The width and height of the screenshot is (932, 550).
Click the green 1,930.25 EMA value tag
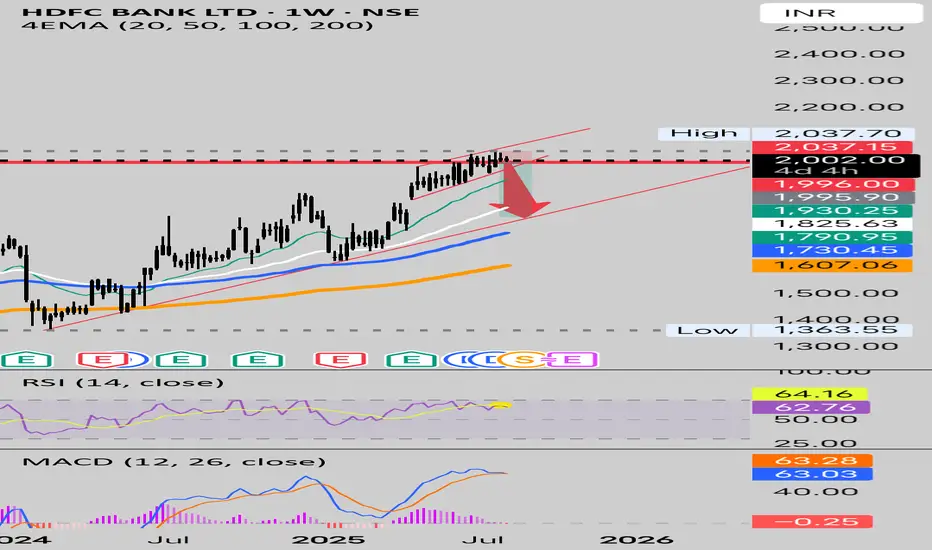point(832,210)
